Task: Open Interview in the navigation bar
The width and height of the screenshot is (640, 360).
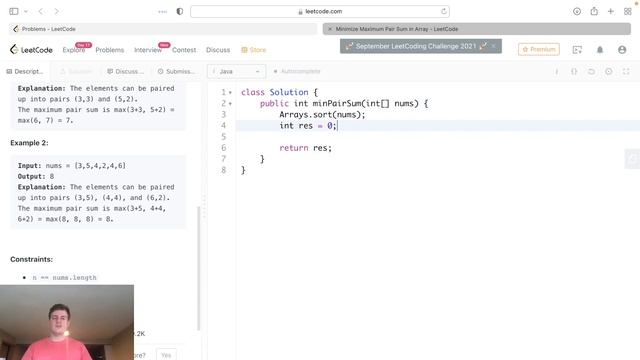Action: (148, 50)
